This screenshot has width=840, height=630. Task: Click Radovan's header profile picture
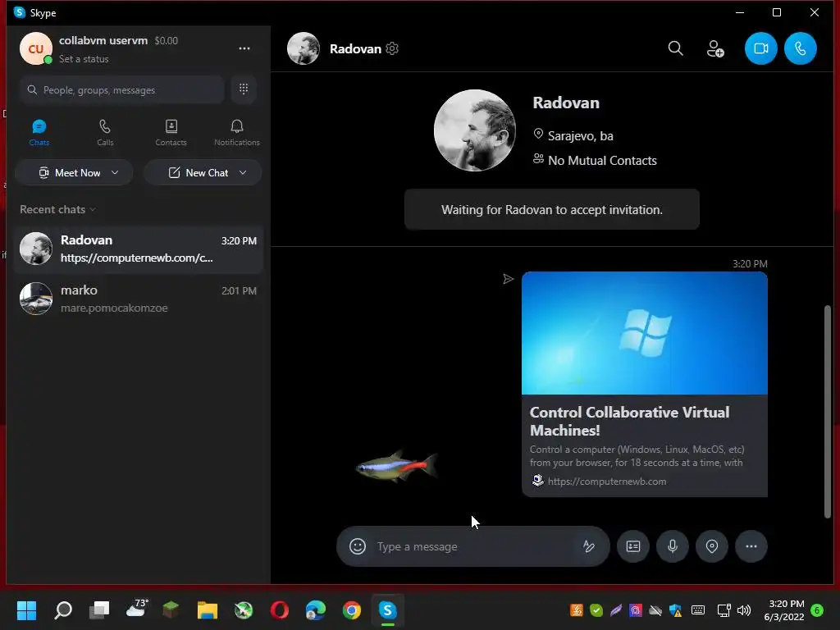tap(304, 48)
